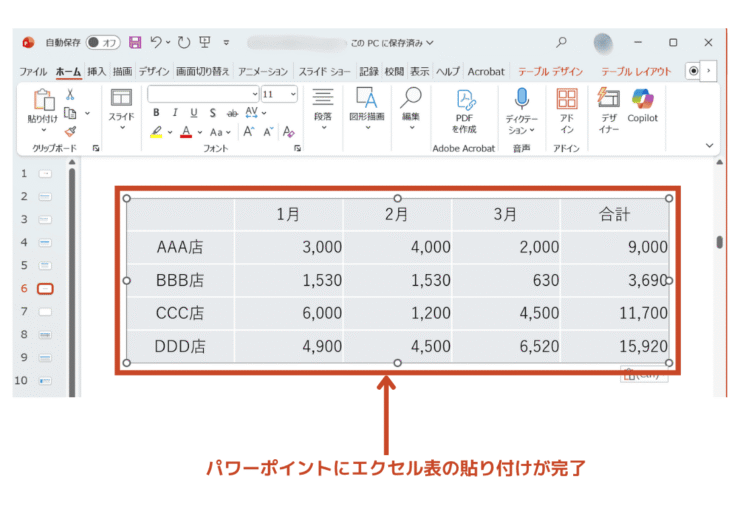Click the slide editor vertical scrollbar thumb

pos(719,242)
